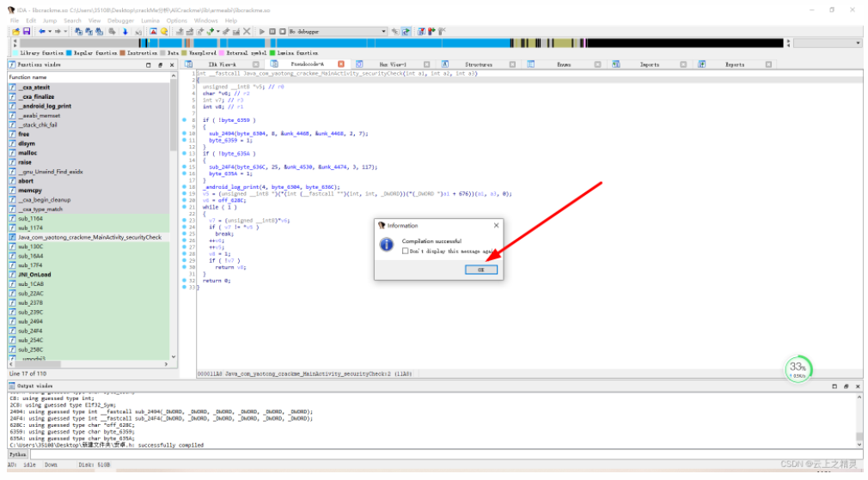Click the blue down-arrow toolbar icon
The image size is (868, 480).
coord(125,32)
